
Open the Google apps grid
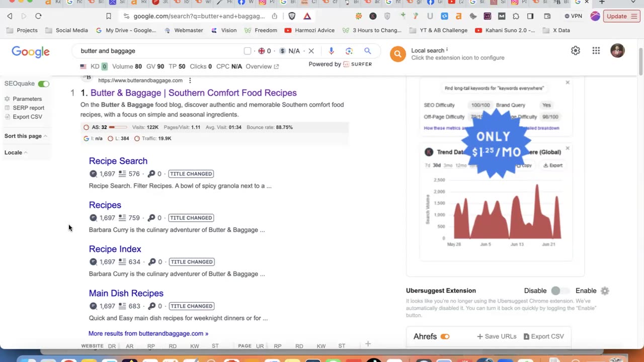point(596,51)
